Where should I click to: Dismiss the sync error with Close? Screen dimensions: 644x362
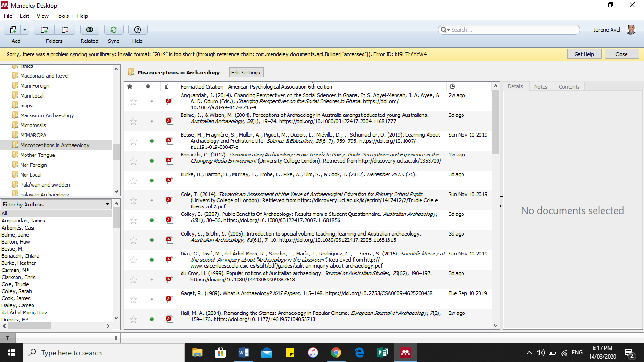point(622,54)
